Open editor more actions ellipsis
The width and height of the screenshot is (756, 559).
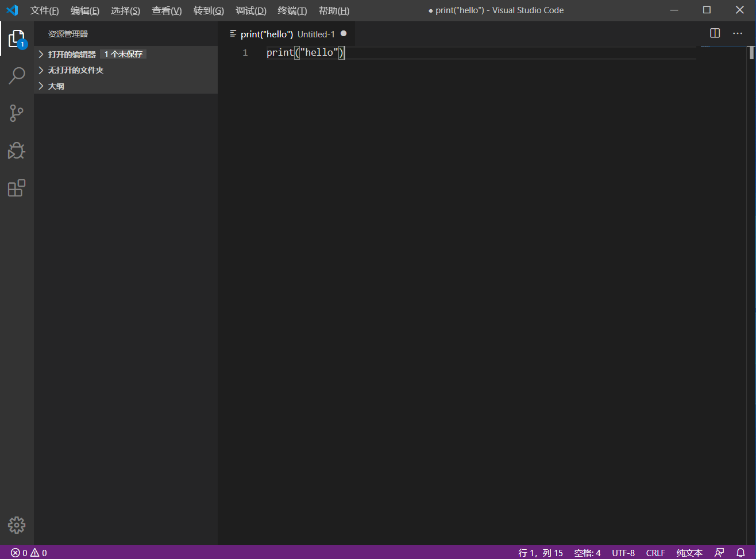738,33
